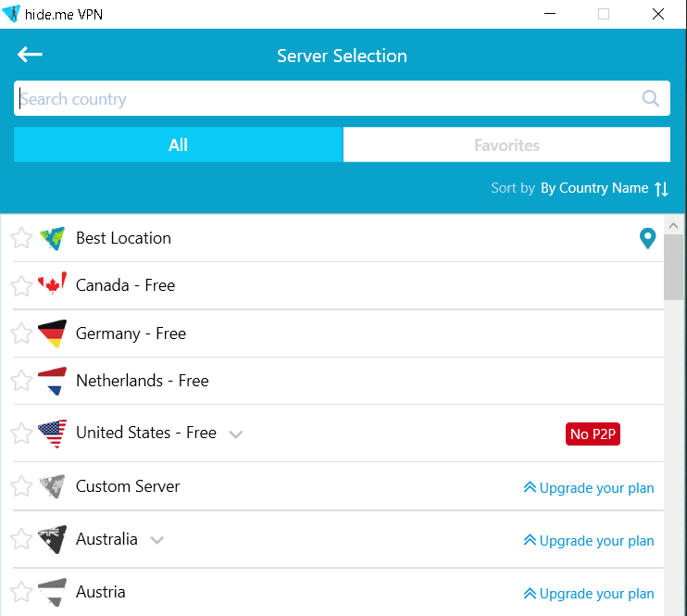Screen dimensions: 687x616
Task: Go back using the left arrow
Action: tap(30, 55)
